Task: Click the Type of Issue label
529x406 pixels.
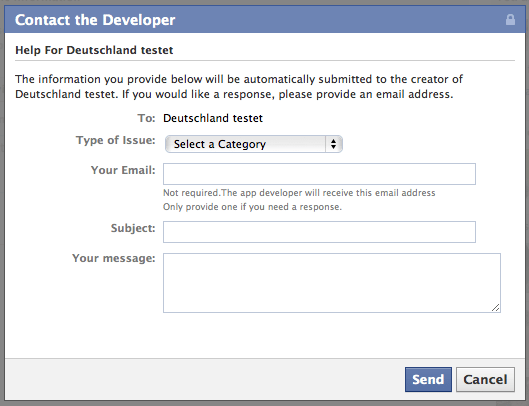Action: click(115, 140)
